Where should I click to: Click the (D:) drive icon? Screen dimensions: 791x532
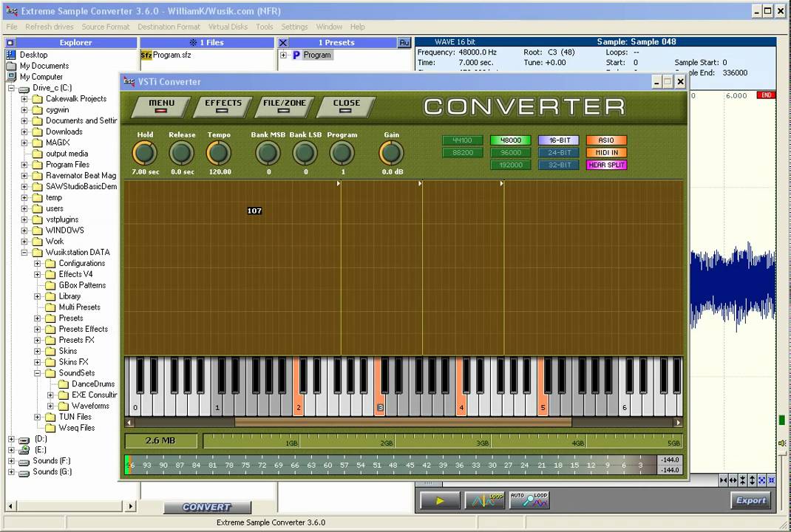(24, 439)
